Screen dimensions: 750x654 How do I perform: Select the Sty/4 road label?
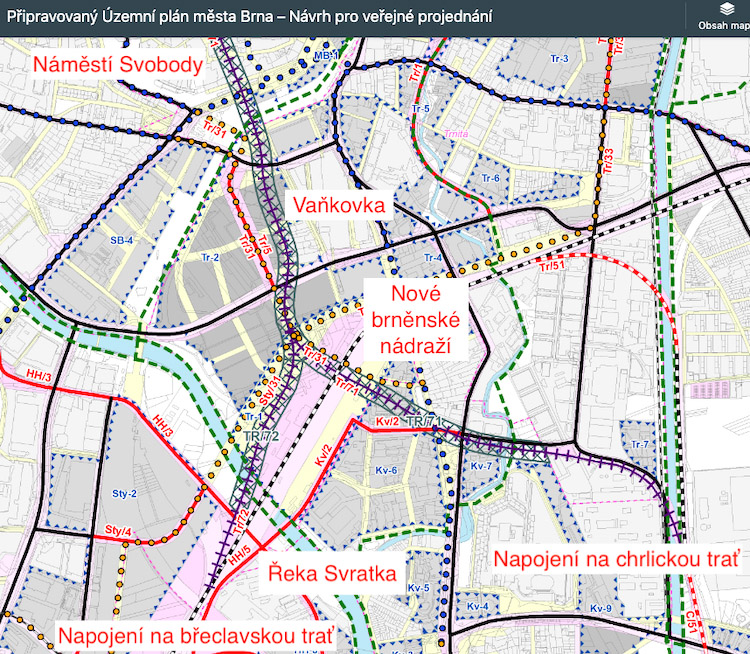(117, 530)
